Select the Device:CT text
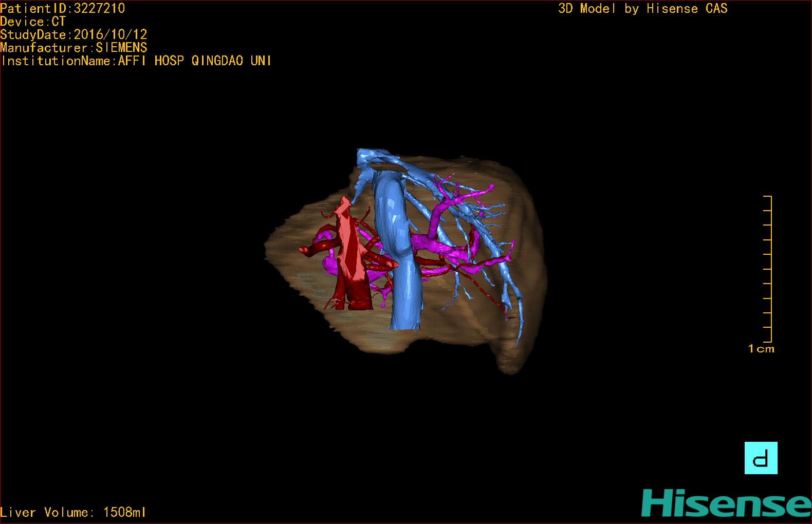This screenshot has height=524, width=812. [x=33, y=22]
